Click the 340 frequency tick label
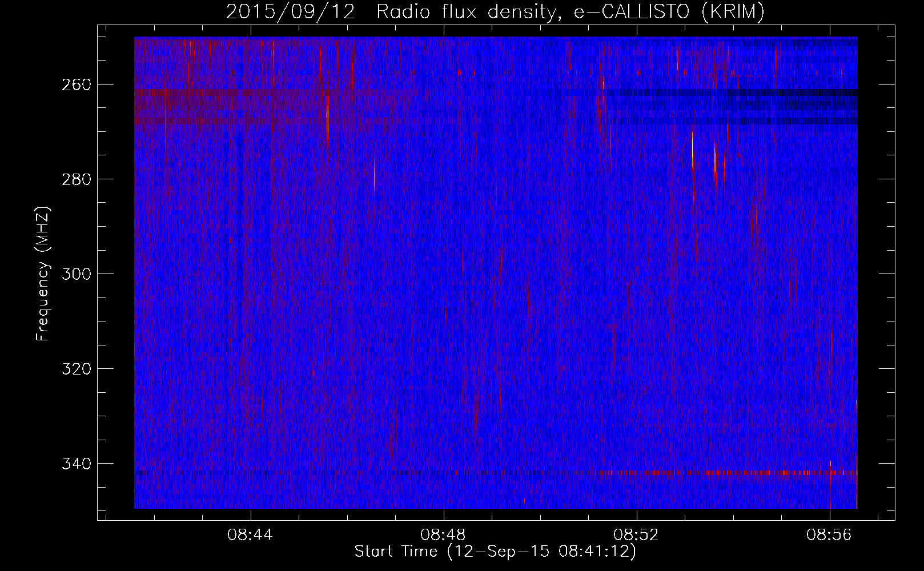The width and height of the screenshot is (924, 571). coord(76,464)
